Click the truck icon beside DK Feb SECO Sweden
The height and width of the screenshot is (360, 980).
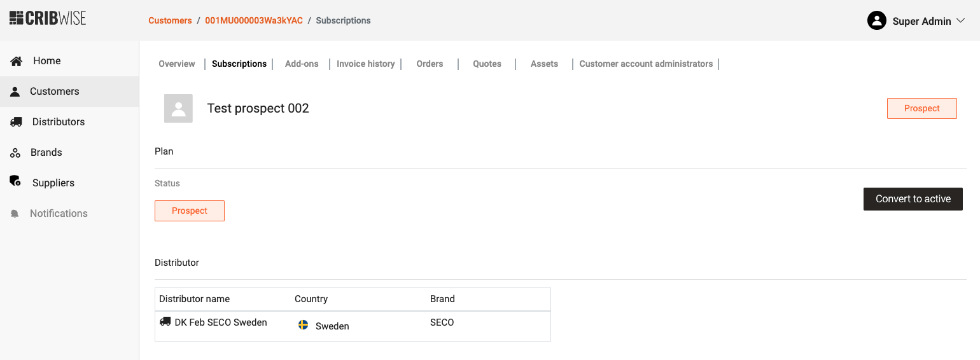coord(165,322)
